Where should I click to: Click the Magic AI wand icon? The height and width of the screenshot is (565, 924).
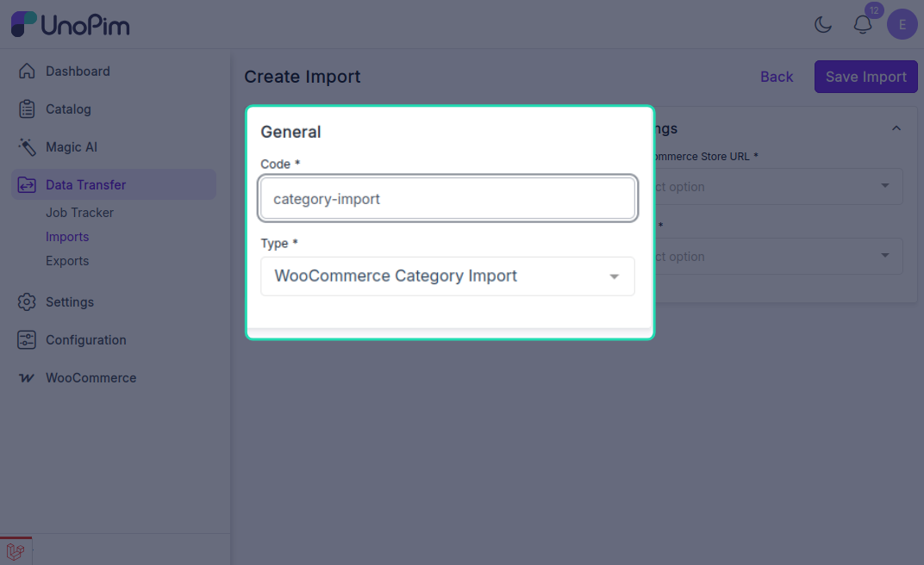(x=27, y=147)
